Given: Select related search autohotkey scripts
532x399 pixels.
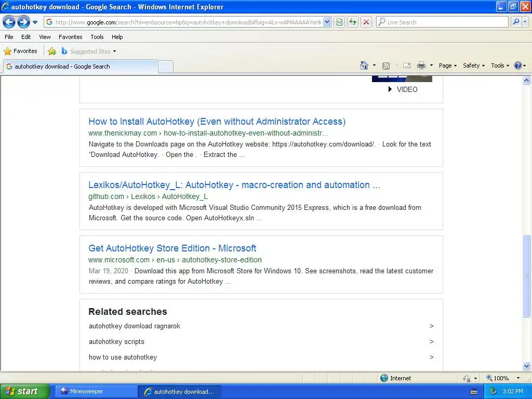Looking at the screenshot, I should point(116,342).
